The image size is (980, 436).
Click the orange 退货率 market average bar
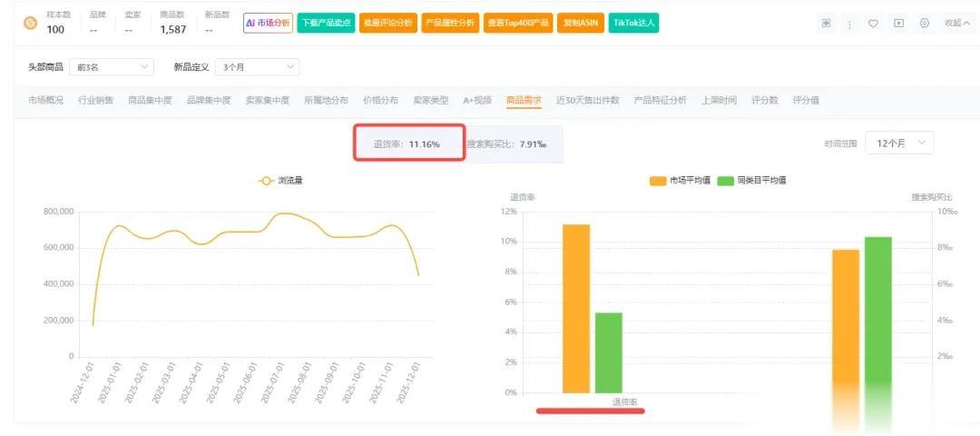[x=576, y=309]
